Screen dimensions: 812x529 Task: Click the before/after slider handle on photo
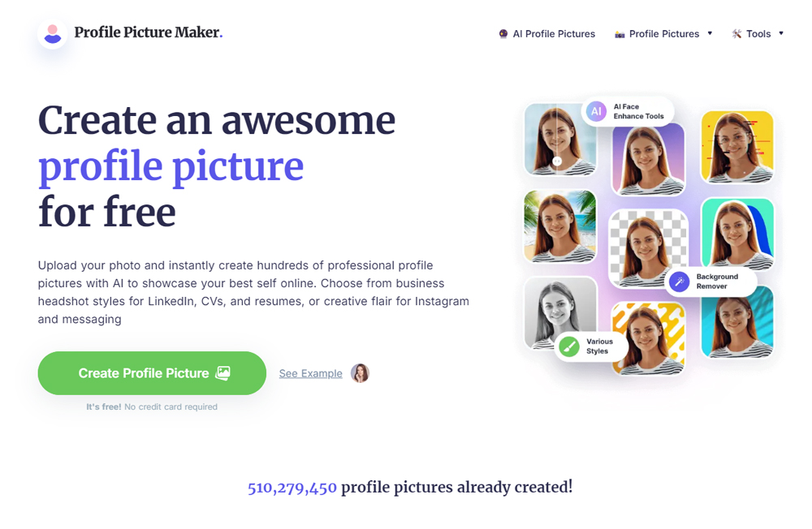pos(557,161)
